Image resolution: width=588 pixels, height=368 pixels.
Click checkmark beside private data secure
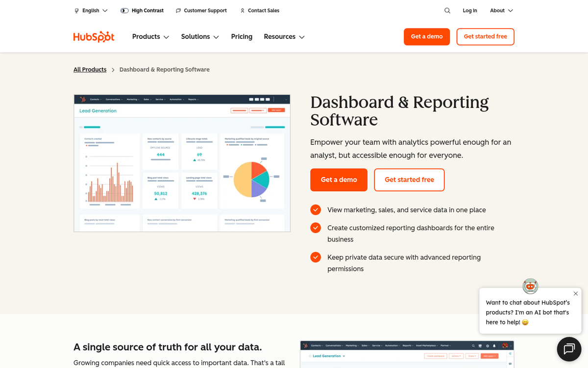[316, 257]
